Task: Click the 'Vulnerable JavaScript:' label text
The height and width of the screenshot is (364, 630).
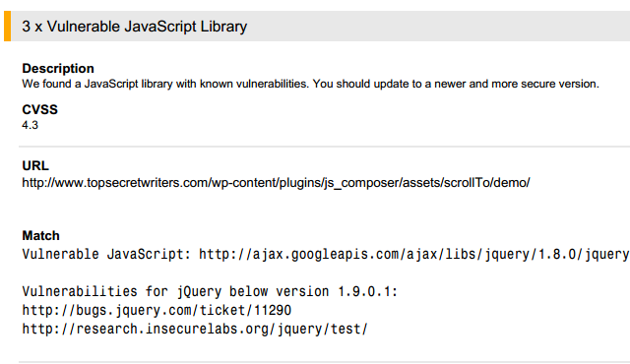Action: 106,254
